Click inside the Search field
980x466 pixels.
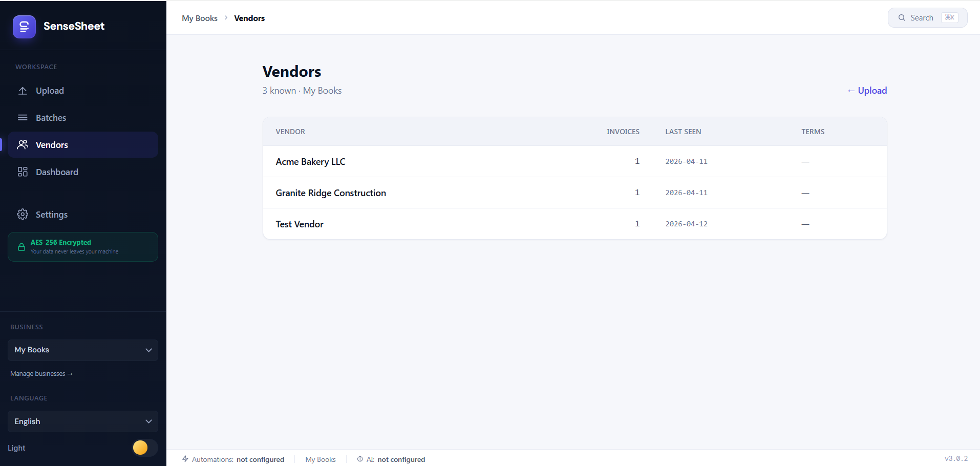click(922, 17)
